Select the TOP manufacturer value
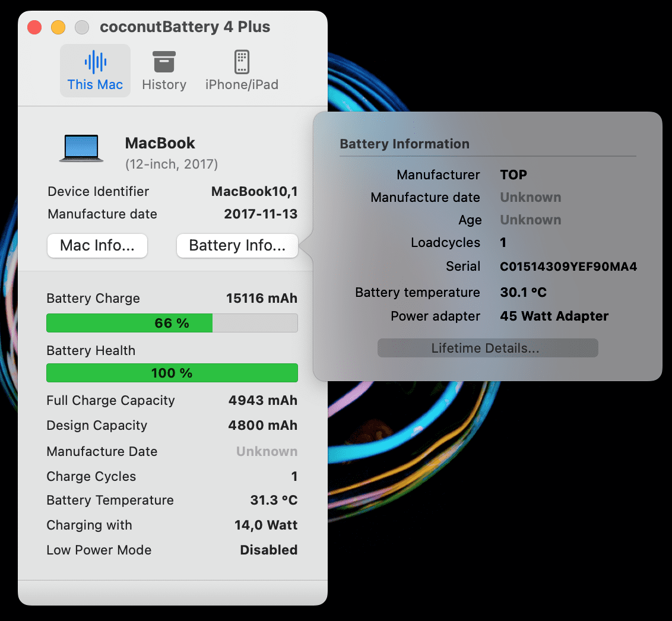The height and width of the screenshot is (621, 672). coord(513,175)
